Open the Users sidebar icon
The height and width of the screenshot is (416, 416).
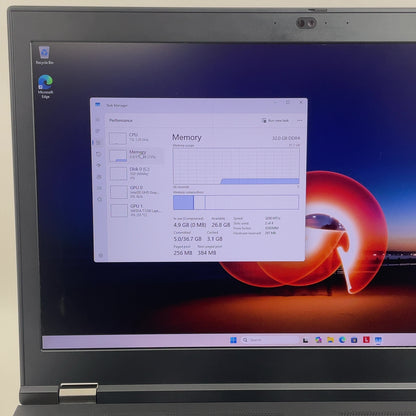(99, 177)
